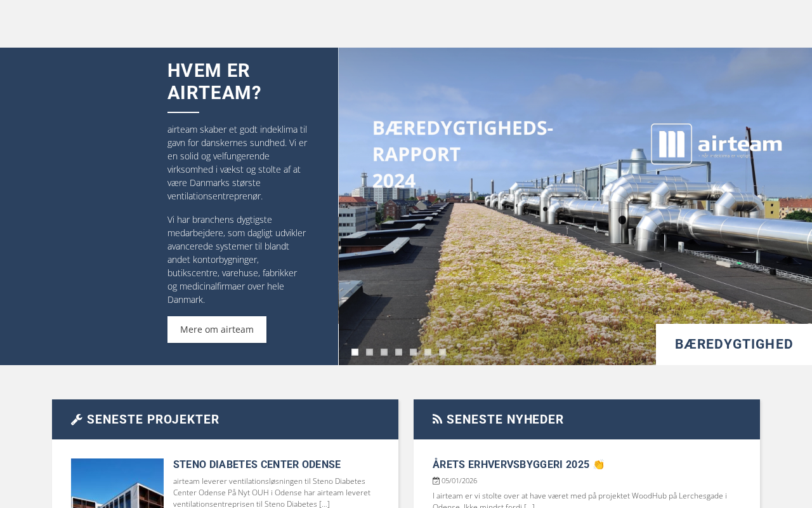Click the airteam logo in the slide
812x508 pixels.
pyautogui.click(x=716, y=144)
